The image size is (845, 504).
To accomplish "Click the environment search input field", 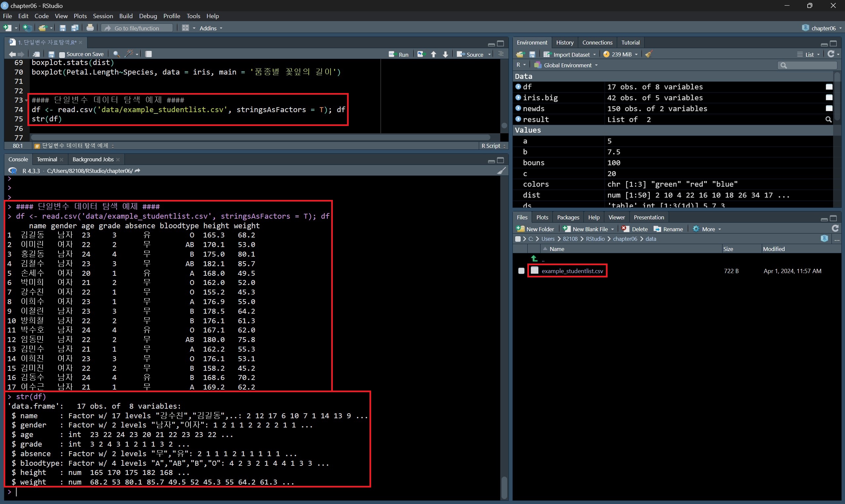I will coord(811,65).
